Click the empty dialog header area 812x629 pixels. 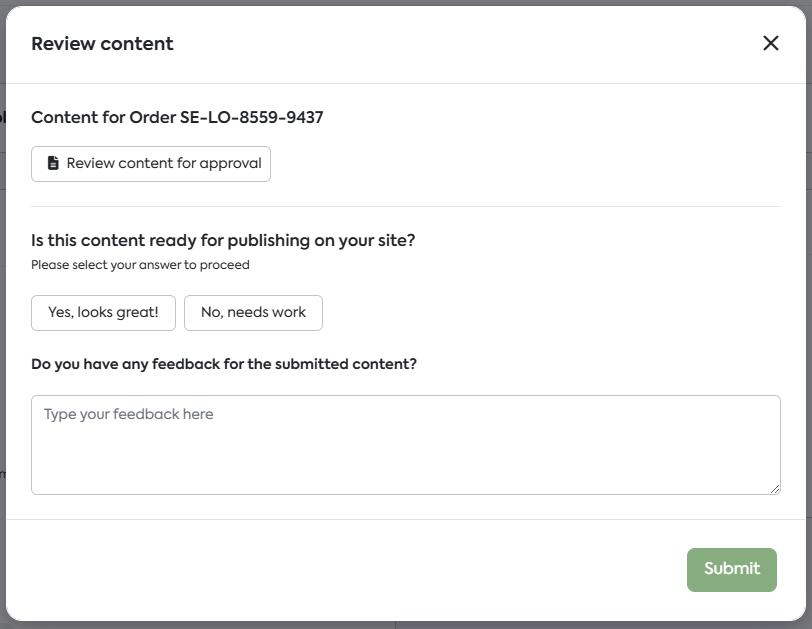(450, 44)
